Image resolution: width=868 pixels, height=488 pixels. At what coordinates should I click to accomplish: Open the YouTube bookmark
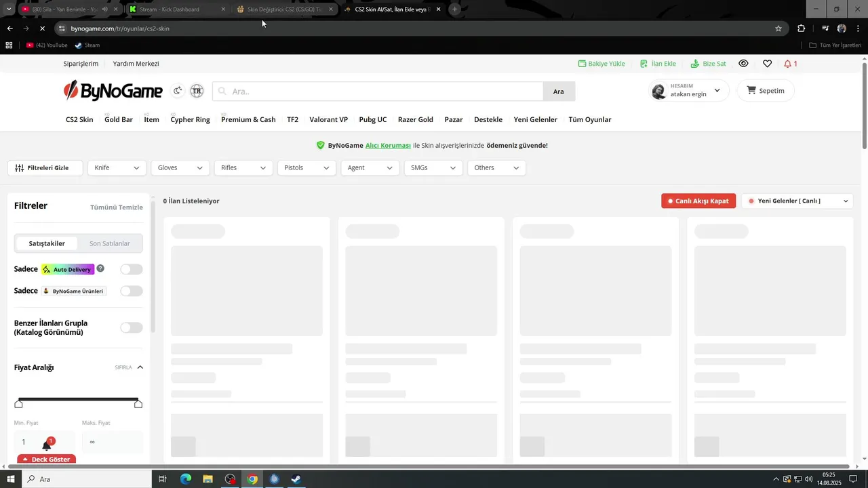tap(47, 45)
